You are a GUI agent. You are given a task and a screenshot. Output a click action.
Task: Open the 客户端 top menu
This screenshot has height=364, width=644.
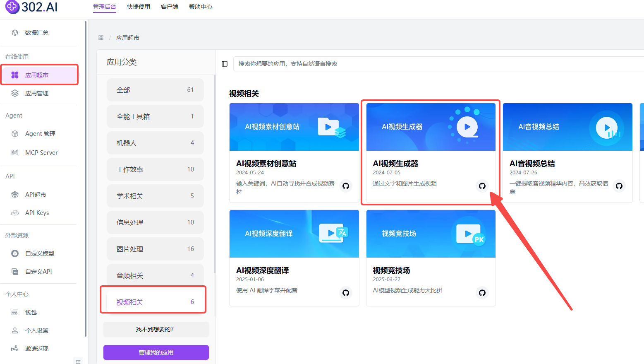pyautogui.click(x=170, y=7)
